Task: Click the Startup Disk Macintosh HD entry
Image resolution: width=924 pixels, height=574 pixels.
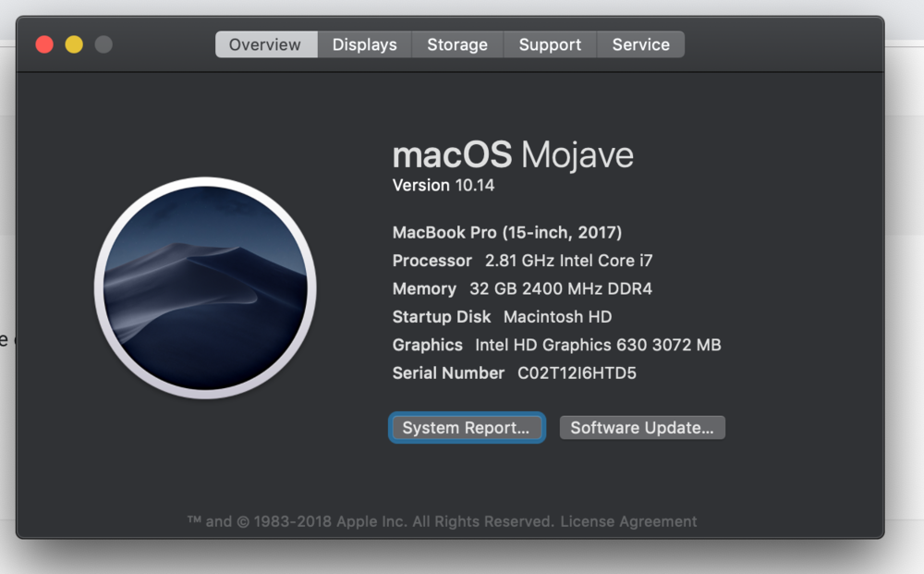Action: click(x=502, y=317)
